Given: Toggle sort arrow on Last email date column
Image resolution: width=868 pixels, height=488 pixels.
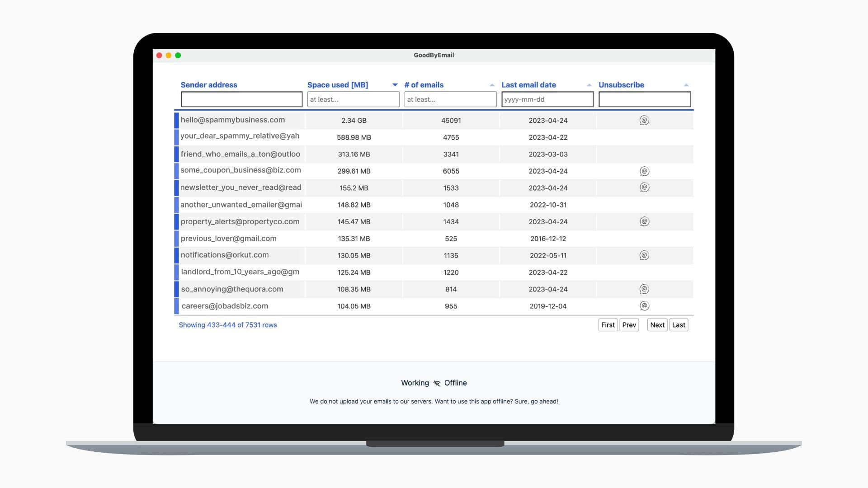Looking at the screenshot, I should click(589, 85).
